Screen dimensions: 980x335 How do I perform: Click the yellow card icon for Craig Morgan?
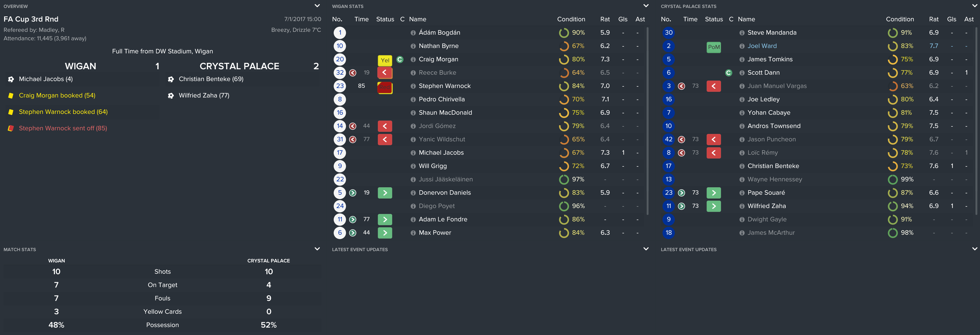(x=385, y=60)
